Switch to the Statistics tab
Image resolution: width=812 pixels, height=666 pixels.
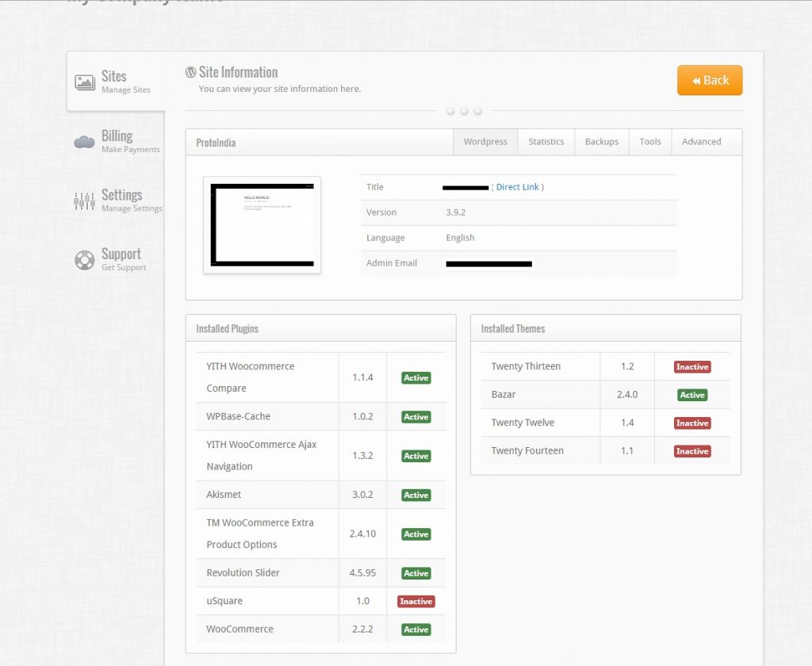click(x=546, y=142)
